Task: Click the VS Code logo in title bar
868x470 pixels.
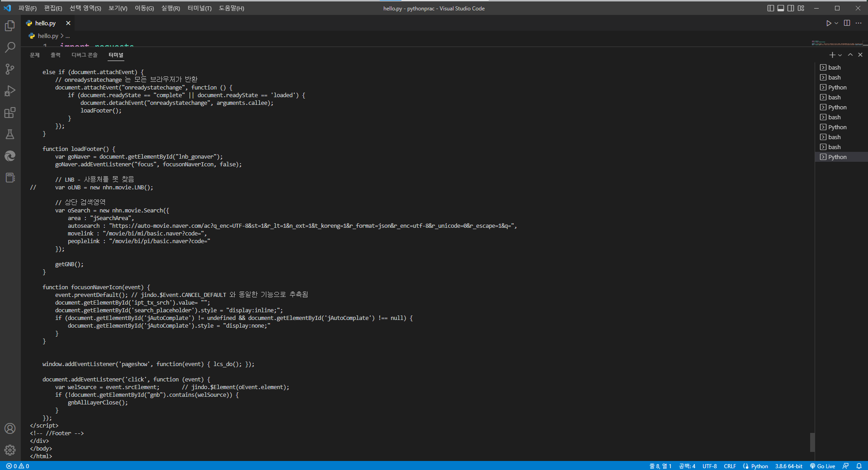Action: tap(7, 8)
